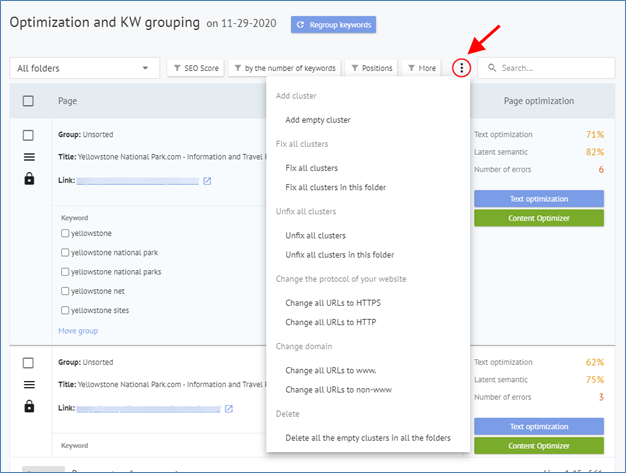The image size is (626, 473).
Task: Open second page external link icon
Action: click(x=228, y=408)
